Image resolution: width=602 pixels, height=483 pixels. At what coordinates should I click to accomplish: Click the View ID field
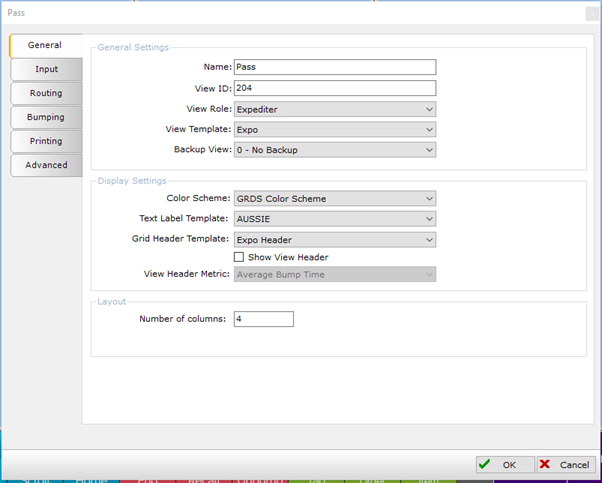coord(334,88)
